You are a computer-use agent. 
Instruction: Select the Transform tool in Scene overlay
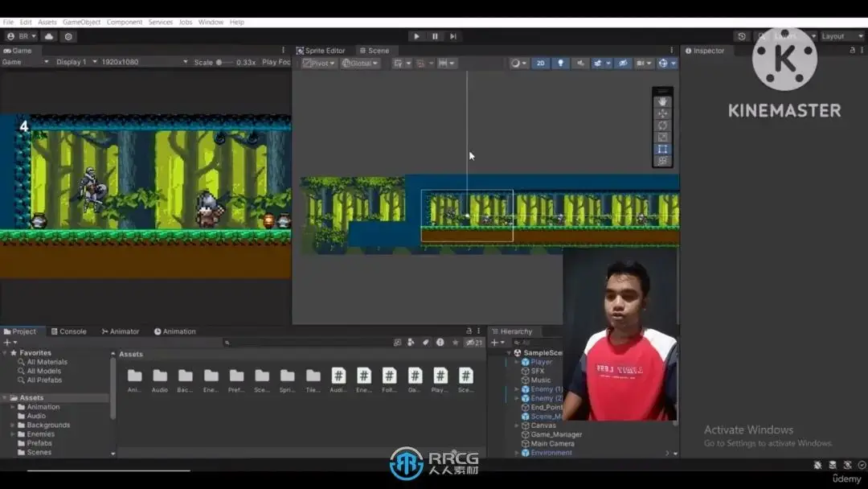tap(662, 161)
